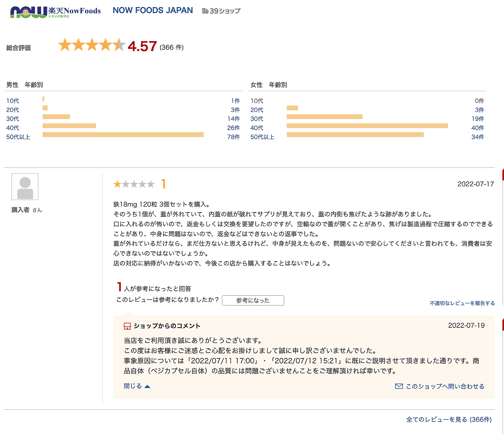Click the 39ショップ truck icon
Image resolution: width=504 pixels, height=434 pixels.
tap(205, 11)
